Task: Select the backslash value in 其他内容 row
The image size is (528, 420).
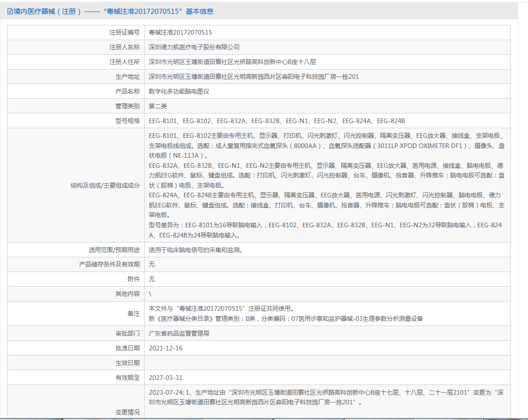Action: point(150,294)
